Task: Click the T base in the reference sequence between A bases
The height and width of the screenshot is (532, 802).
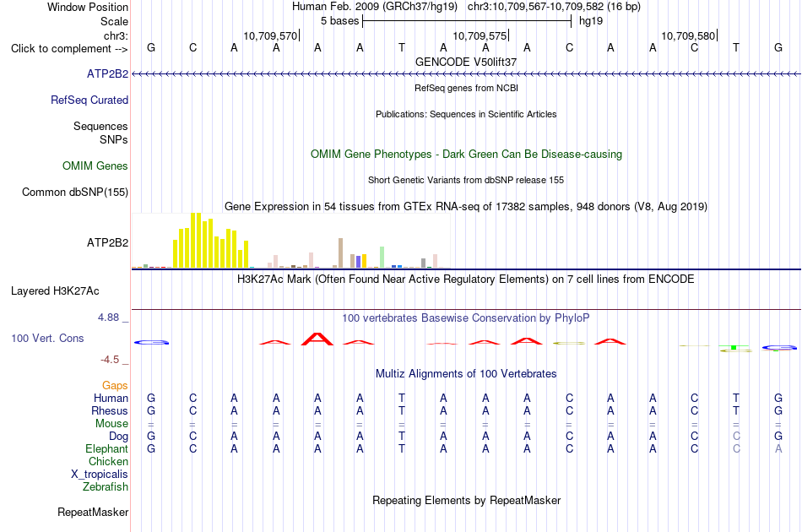Action: pos(402,47)
